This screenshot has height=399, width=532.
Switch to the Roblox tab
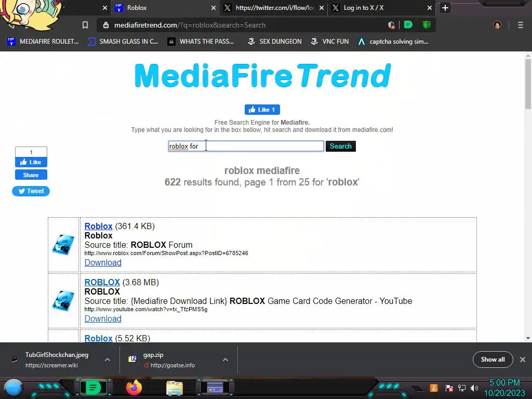click(166, 8)
